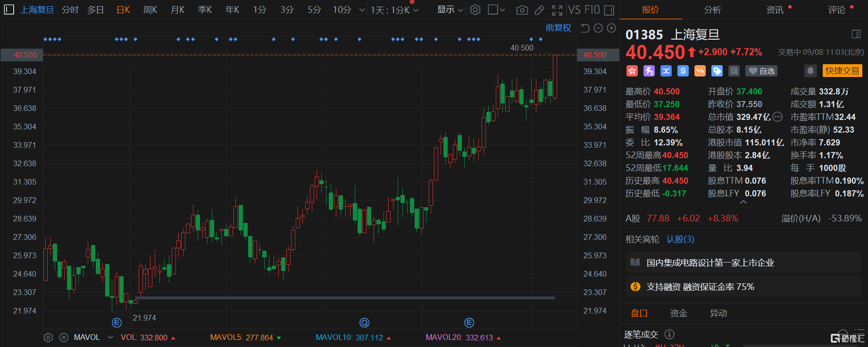
Task: Add stock to watchlist via 自选
Action: pyautogui.click(x=761, y=71)
